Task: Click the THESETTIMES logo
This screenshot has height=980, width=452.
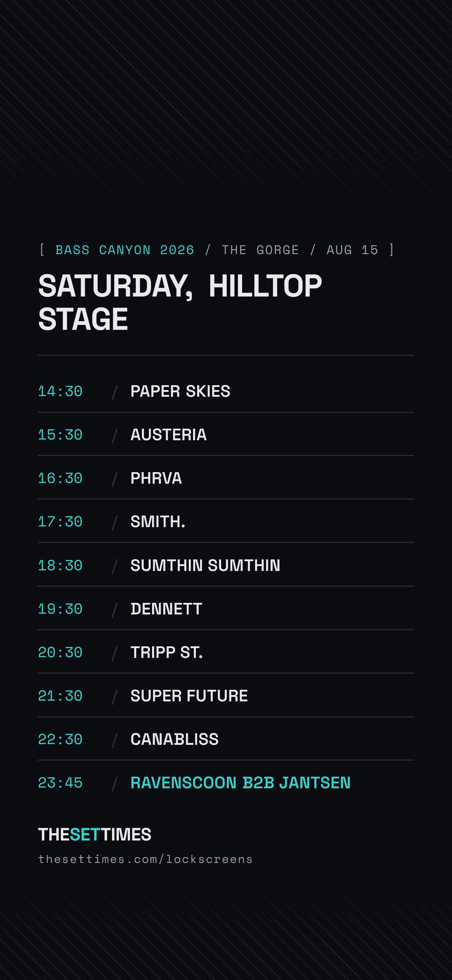Action: (95, 834)
